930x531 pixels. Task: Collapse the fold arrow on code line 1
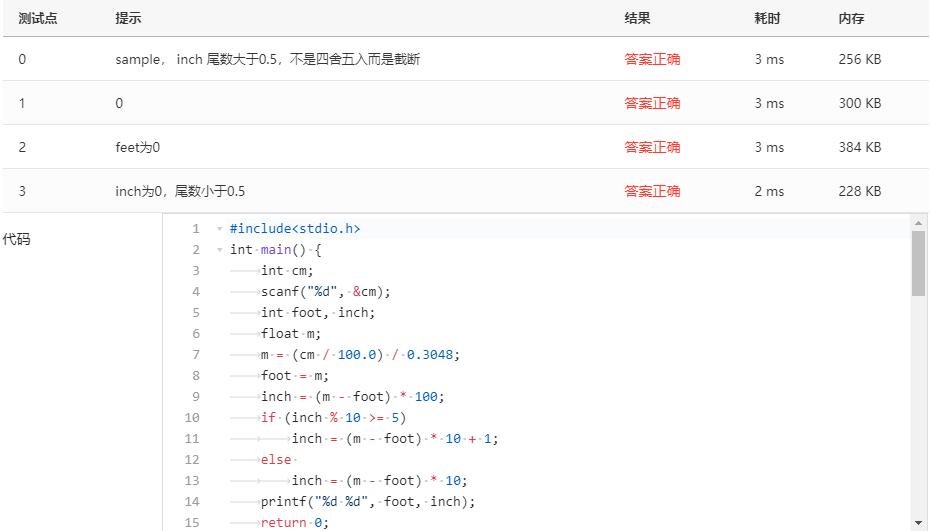point(219,229)
